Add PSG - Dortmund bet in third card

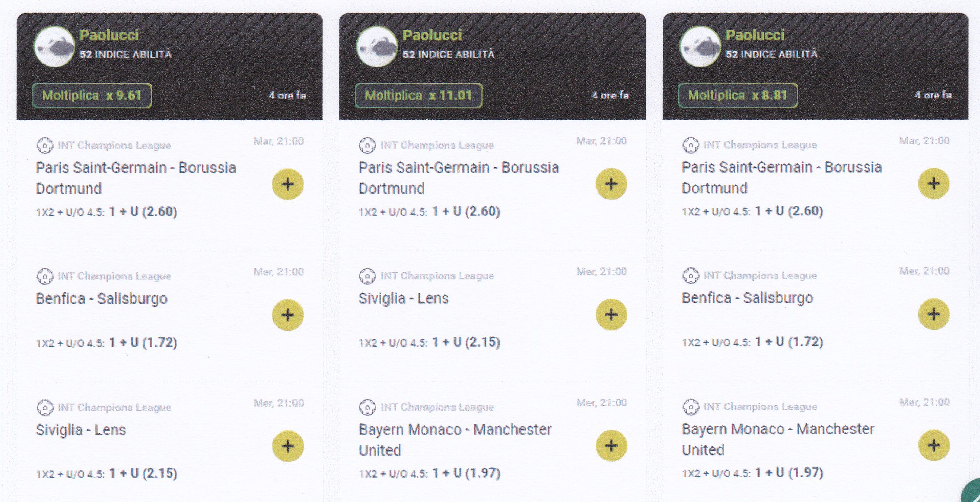(934, 184)
